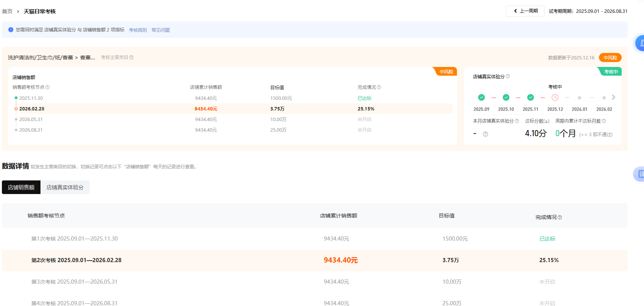Select the 店铺销售额 tab
This screenshot has height=306, width=644.
tap(21, 188)
